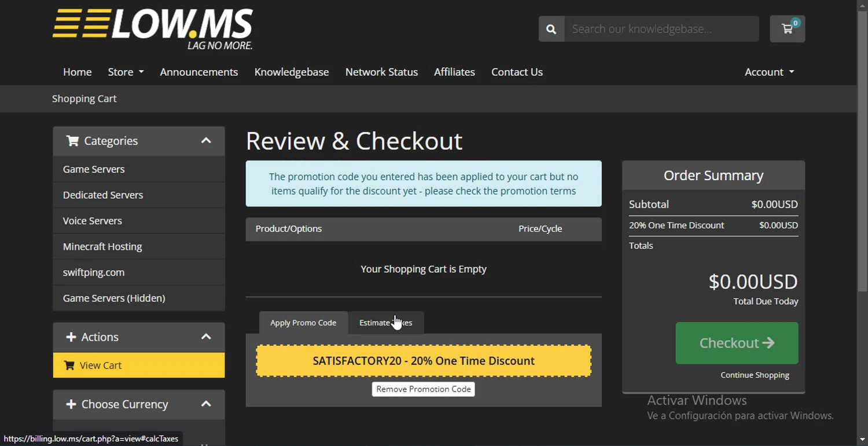The height and width of the screenshot is (446, 868).
Task: Click the scrollbar down arrow
Action: coord(862,441)
